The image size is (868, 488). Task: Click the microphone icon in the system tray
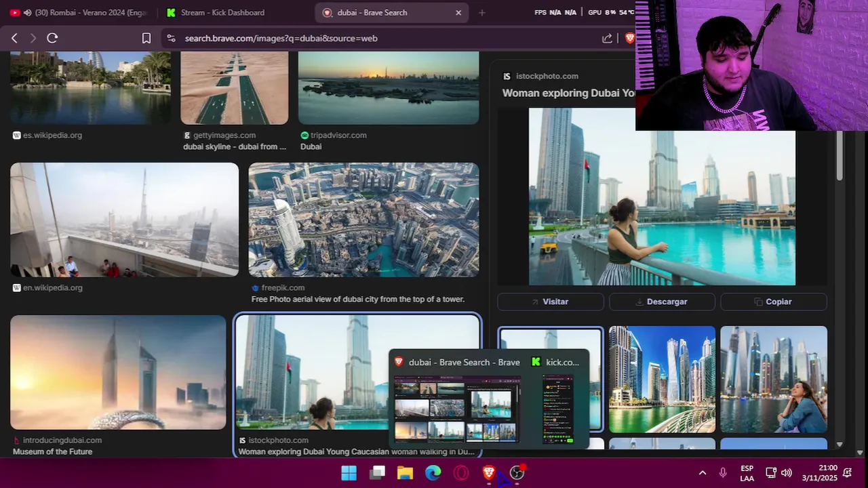pyautogui.click(x=723, y=472)
